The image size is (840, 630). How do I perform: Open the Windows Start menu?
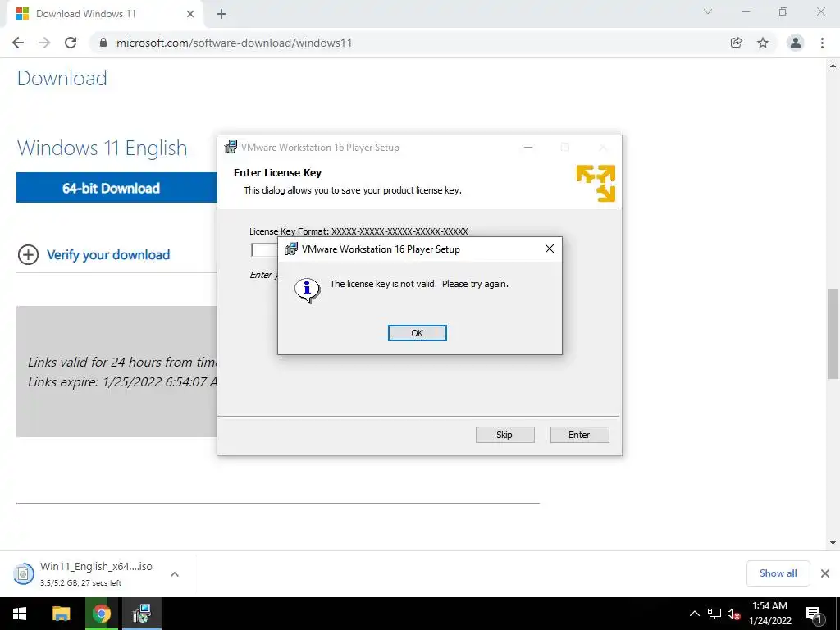point(20,614)
